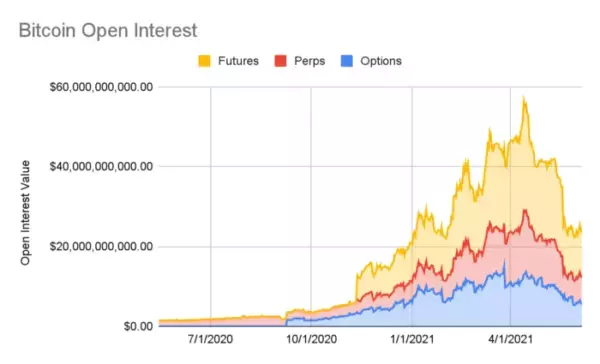Click the $0.00 axis label

[x=138, y=326]
